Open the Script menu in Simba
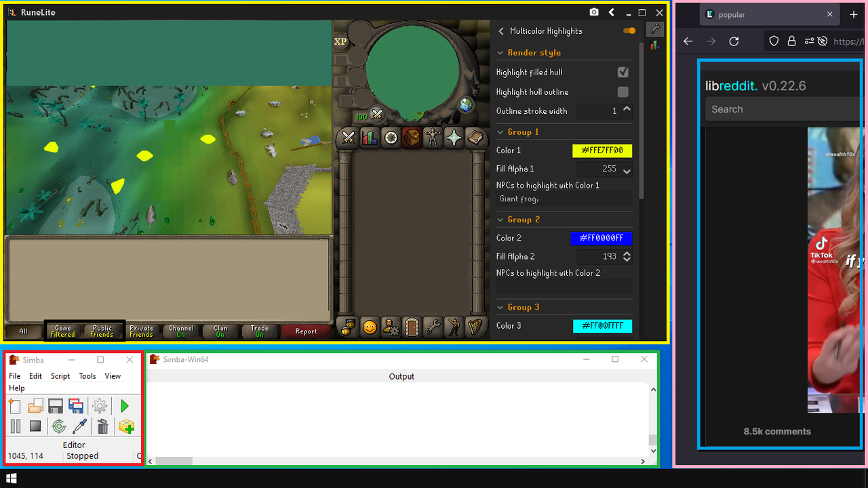Screen dimensions: 868x488 (x=60, y=376)
